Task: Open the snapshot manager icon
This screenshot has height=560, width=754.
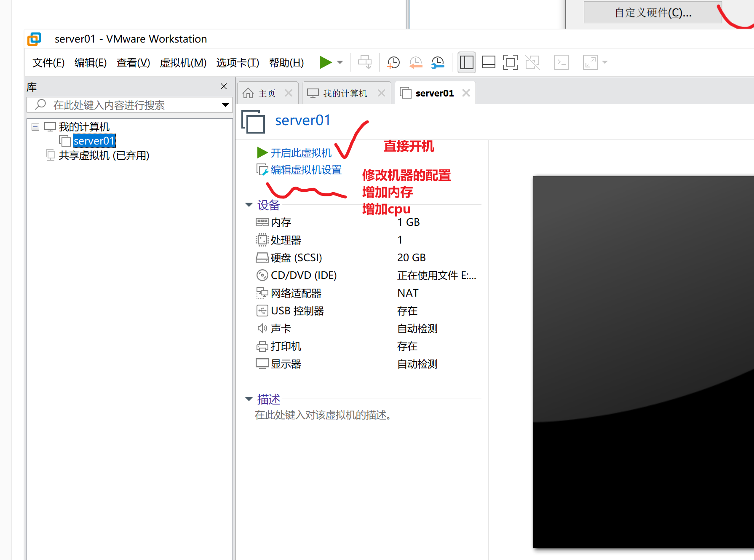Action: [x=438, y=62]
